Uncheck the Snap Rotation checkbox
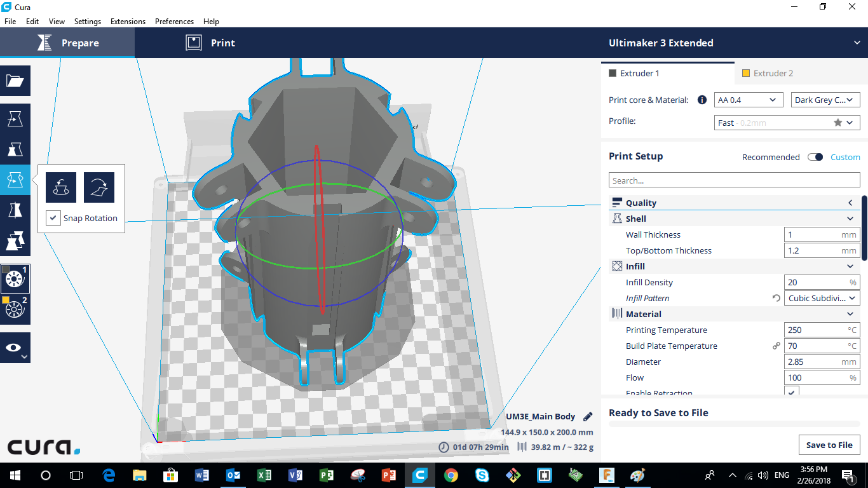Screen dimensions: 868x488 [53, 218]
